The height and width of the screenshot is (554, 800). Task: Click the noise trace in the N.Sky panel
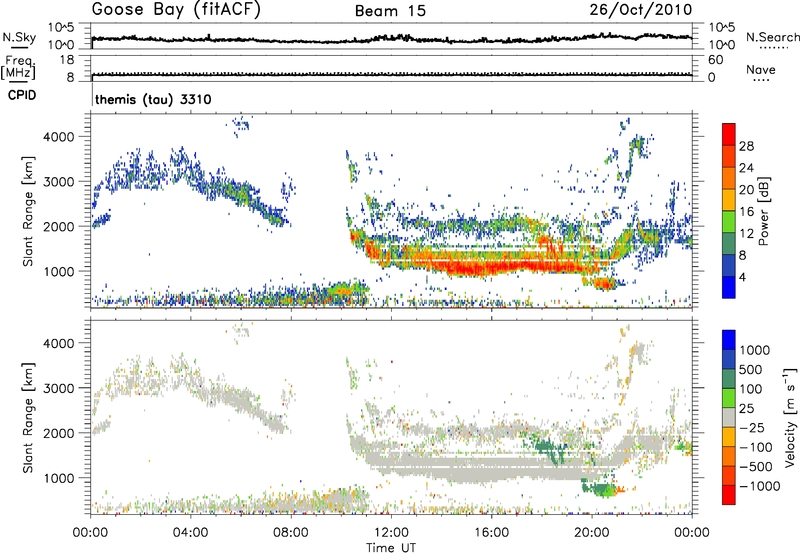(x=391, y=39)
